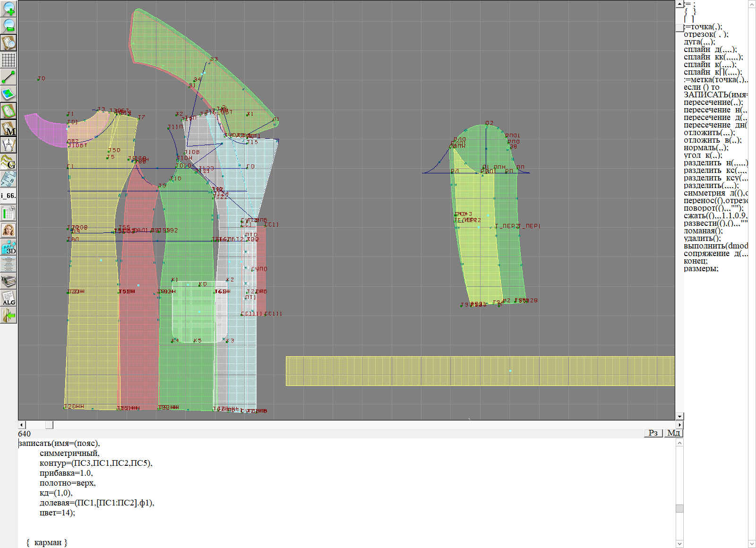
Task: Click the code editor vertical scrollbar thumb
Action: [x=679, y=508]
